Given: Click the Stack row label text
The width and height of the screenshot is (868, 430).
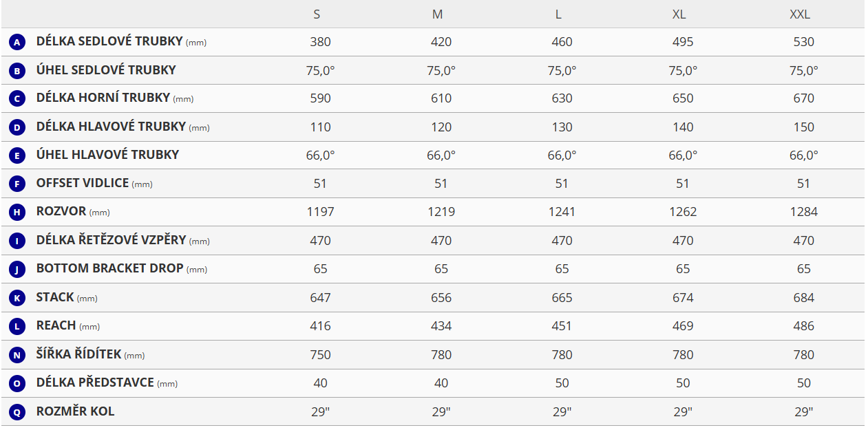Looking at the screenshot, I should [55, 297].
